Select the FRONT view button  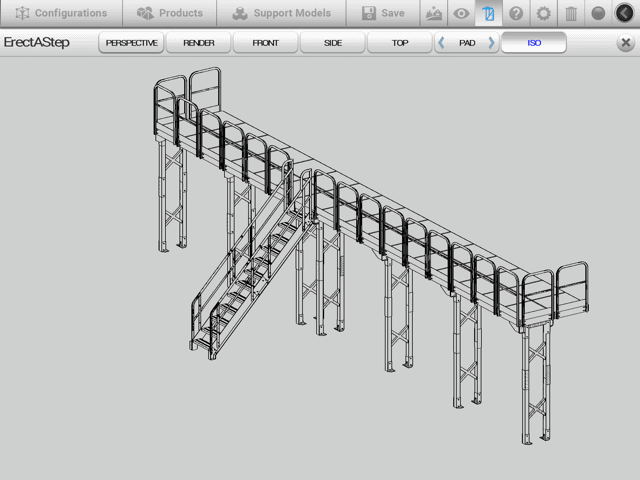[x=266, y=43]
